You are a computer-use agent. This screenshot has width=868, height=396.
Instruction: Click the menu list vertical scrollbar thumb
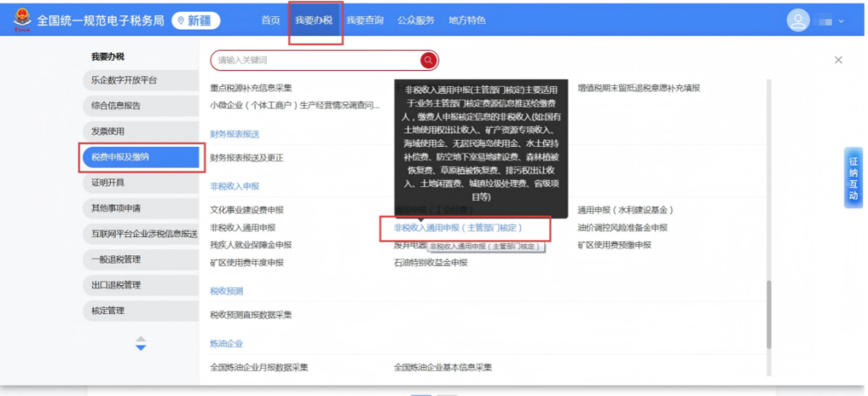[x=769, y=314]
